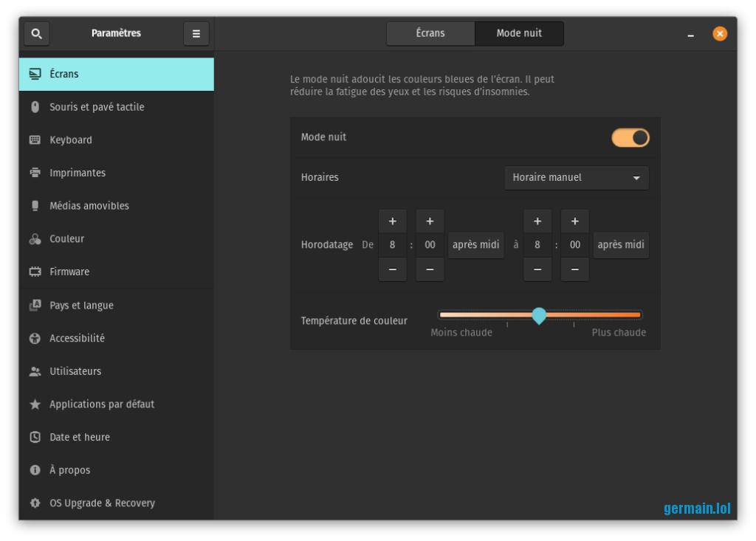
Task: Click the Écrans monitor icon in sidebar
Action: point(35,74)
